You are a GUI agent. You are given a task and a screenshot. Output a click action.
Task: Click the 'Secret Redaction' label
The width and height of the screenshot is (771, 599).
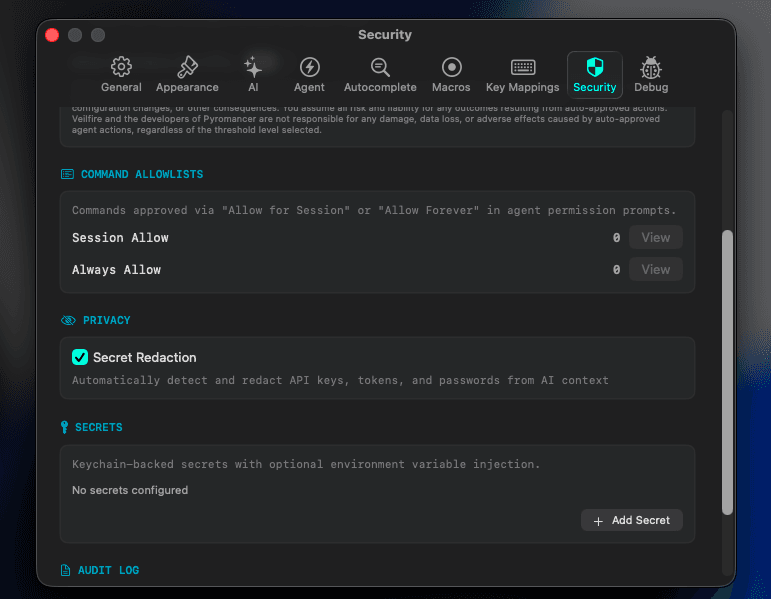tap(145, 358)
